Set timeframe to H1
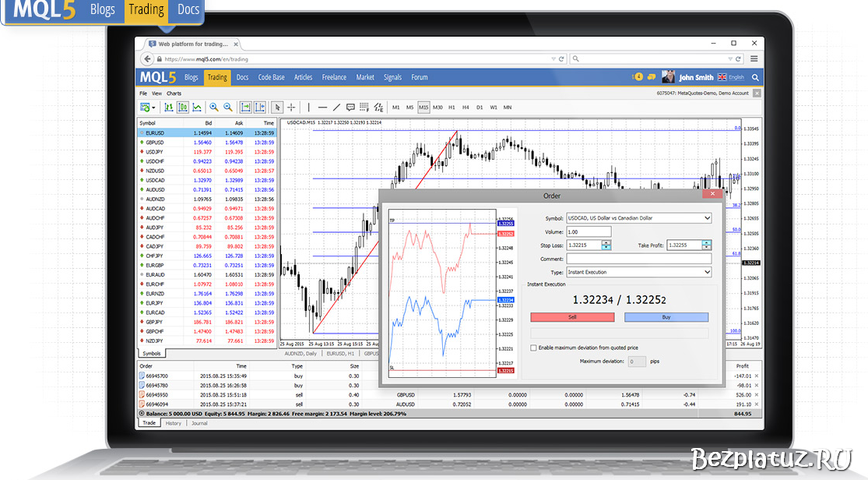This screenshot has height=480, width=868. (452, 108)
